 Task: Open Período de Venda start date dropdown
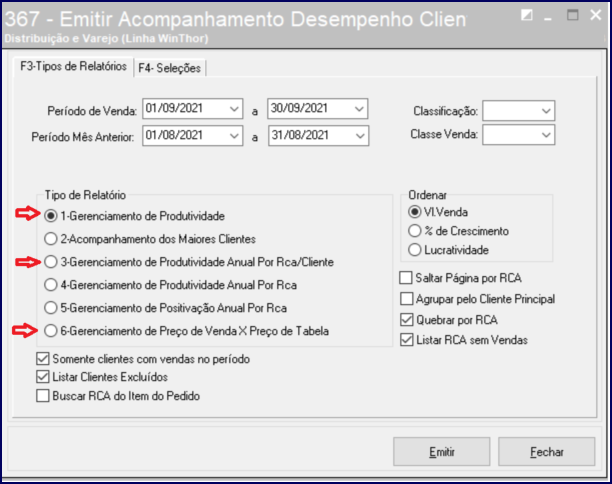click(234, 109)
